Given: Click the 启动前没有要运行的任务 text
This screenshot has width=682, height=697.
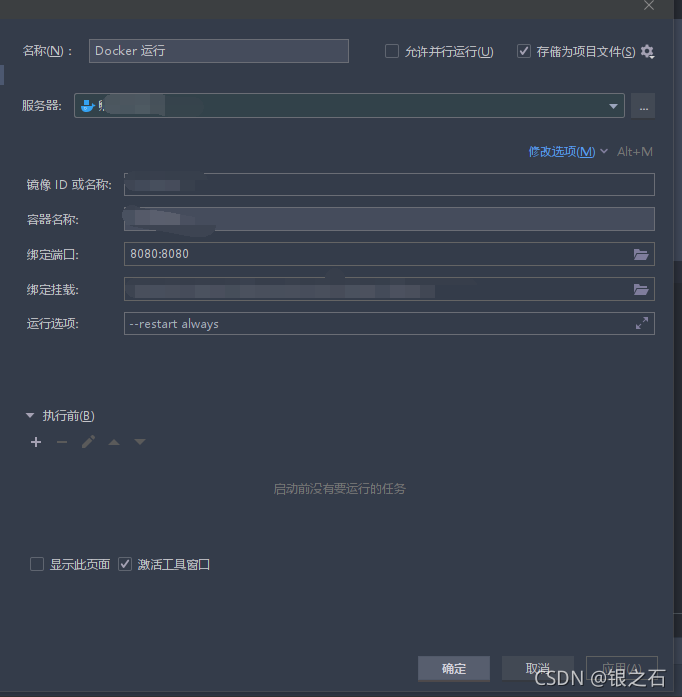Looking at the screenshot, I should (x=340, y=489).
